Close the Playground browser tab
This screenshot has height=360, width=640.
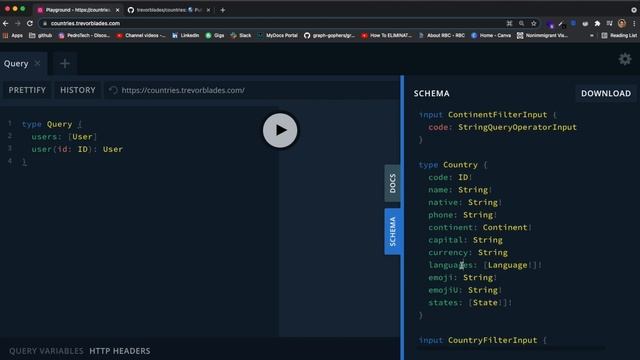pos(118,10)
